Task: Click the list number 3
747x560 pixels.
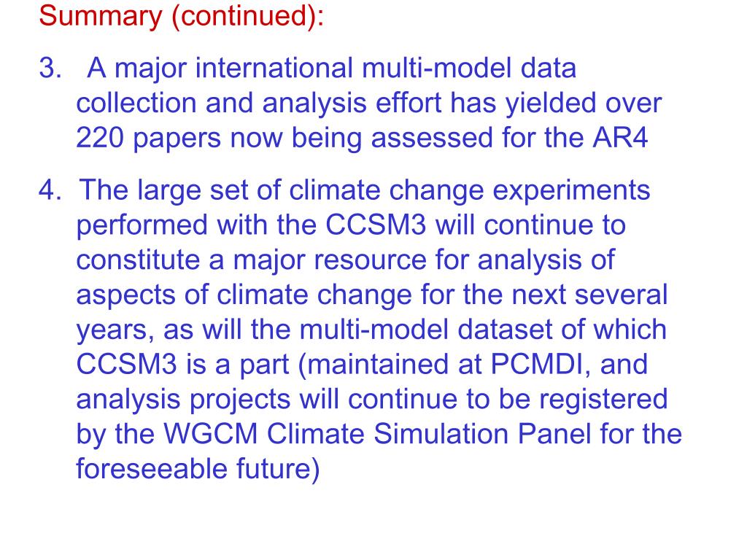Action: [x=50, y=68]
